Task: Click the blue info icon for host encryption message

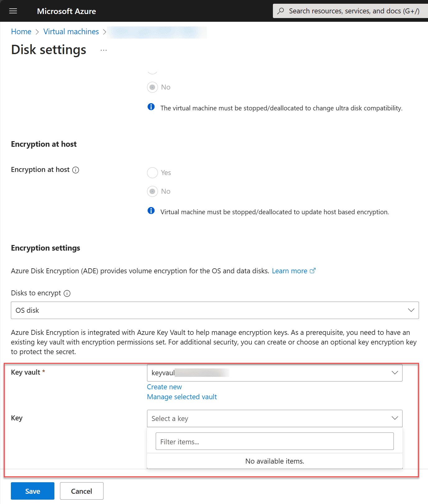Action: point(151,211)
